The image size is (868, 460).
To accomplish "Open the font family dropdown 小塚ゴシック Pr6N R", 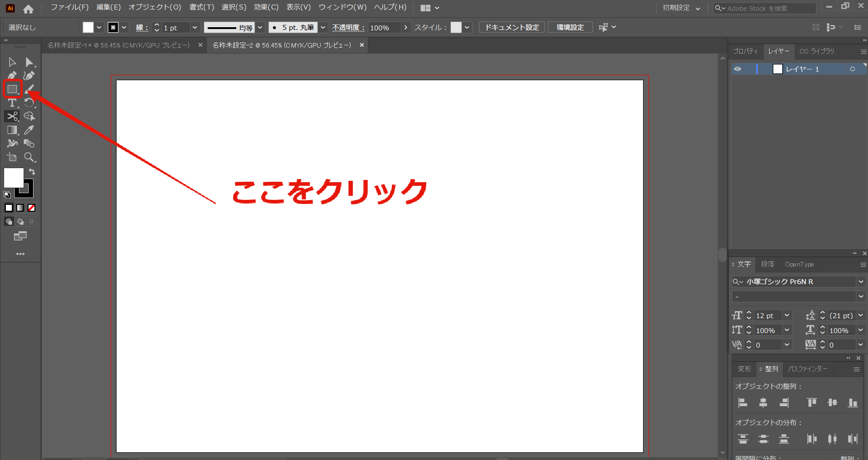I will [x=861, y=281].
